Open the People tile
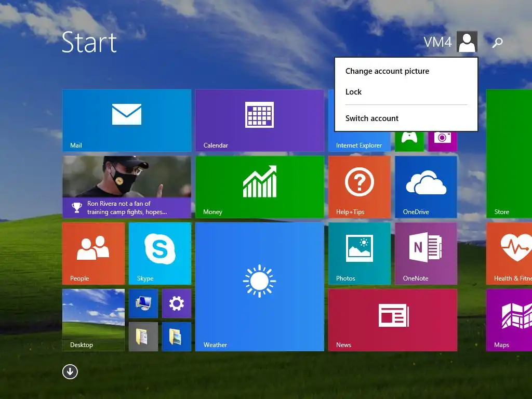This screenshot has height=399, width=532. tap(94, 253)
